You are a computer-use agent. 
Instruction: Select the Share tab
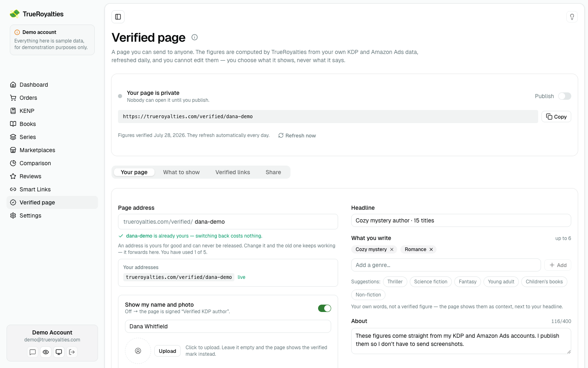(273, 172)
